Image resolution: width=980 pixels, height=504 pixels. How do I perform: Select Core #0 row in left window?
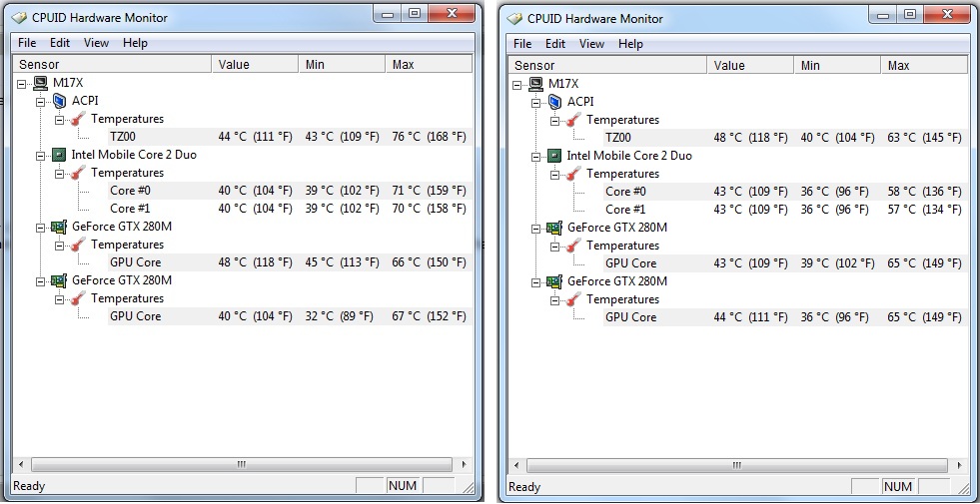(290, 191)
